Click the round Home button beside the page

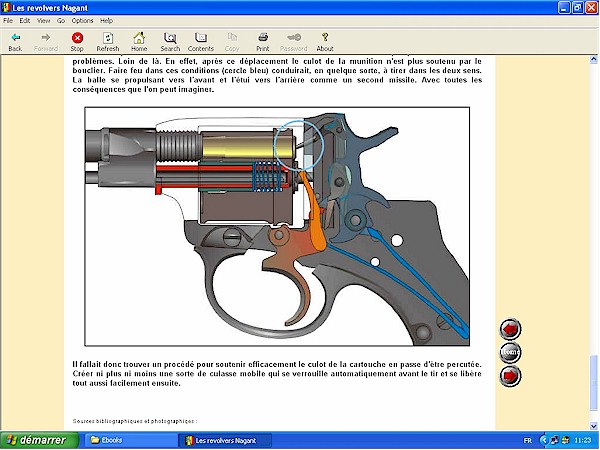coord(510,352)
